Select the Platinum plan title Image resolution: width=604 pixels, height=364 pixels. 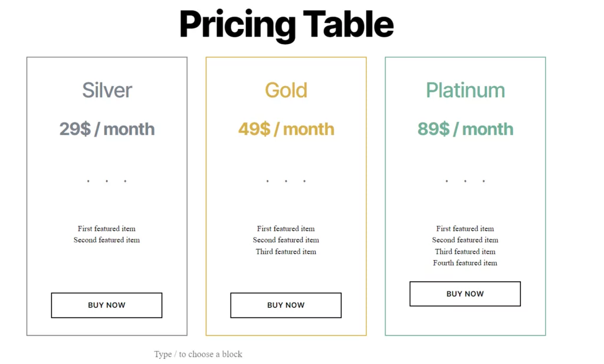pos(465,90)
